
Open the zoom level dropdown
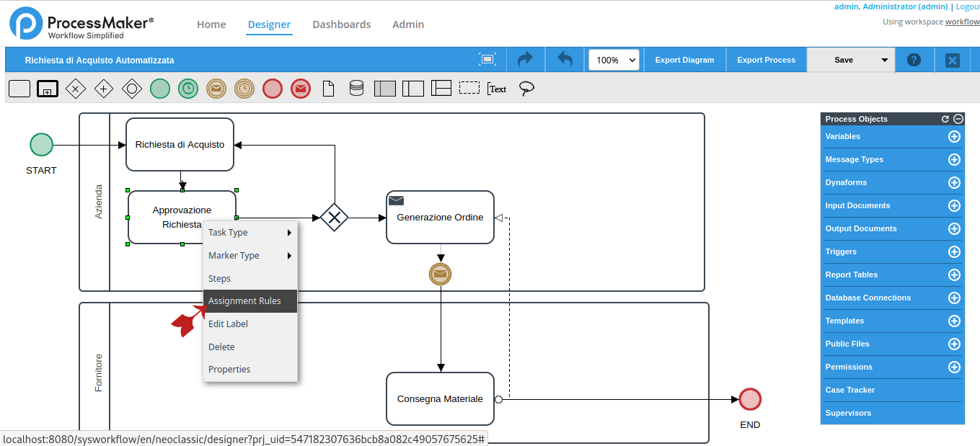point(614,60)
